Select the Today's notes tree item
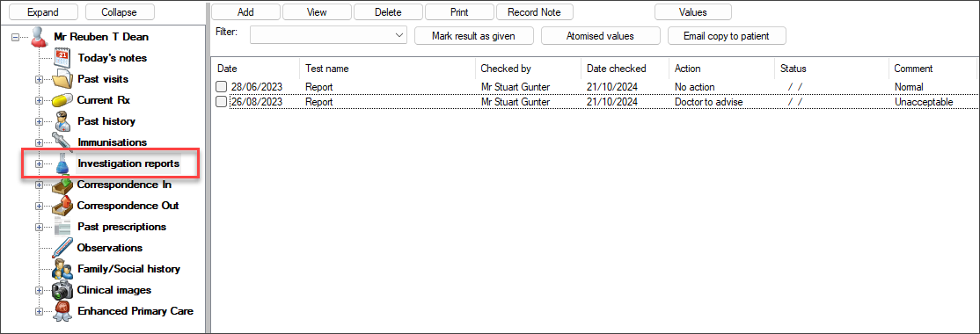 pos(112,58)
